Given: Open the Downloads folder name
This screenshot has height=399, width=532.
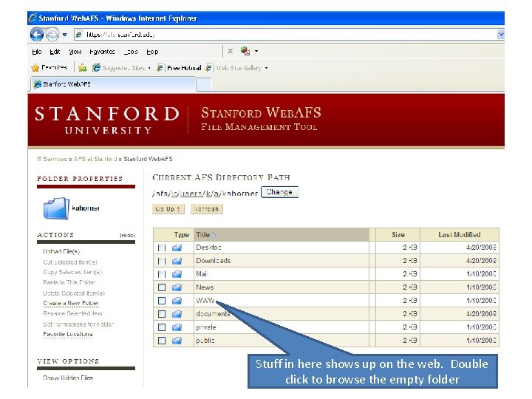Looking at the screenshot, I should click(213, 261).
